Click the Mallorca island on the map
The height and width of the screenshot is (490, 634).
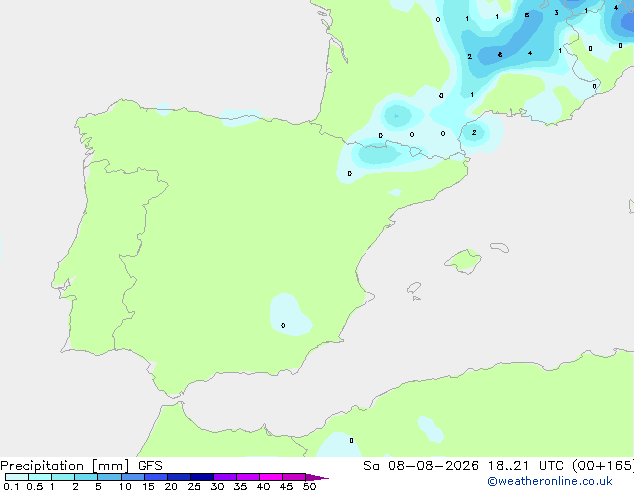(463, 262)
